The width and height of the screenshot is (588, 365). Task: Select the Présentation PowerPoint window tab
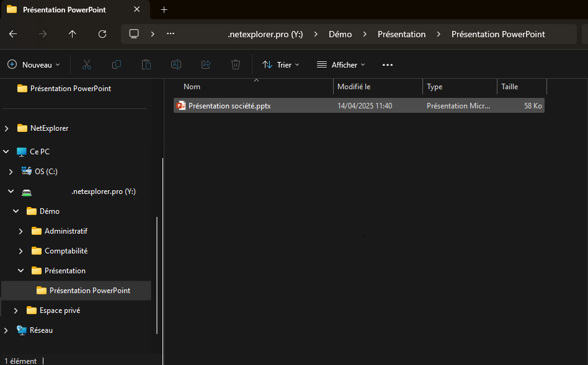75,10
